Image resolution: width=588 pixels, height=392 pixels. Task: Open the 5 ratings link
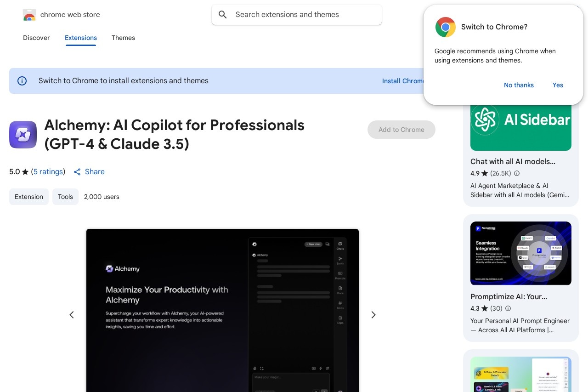(x=48, y=171)
